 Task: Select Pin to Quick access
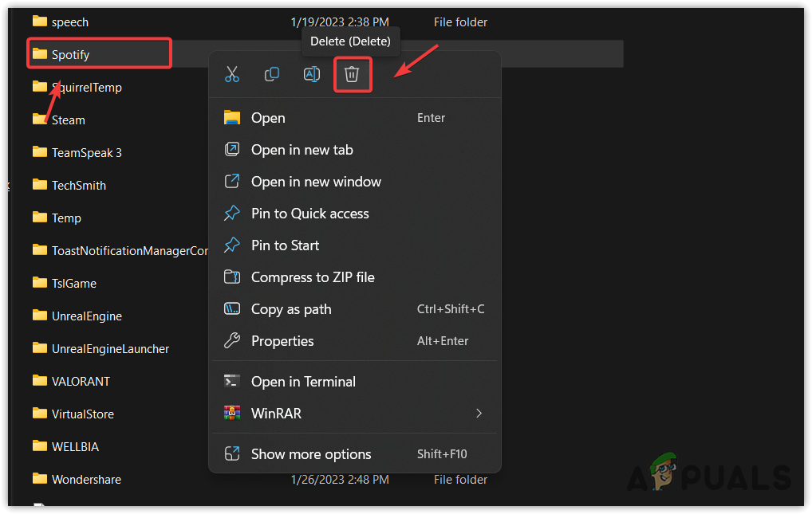coord(309,214)
